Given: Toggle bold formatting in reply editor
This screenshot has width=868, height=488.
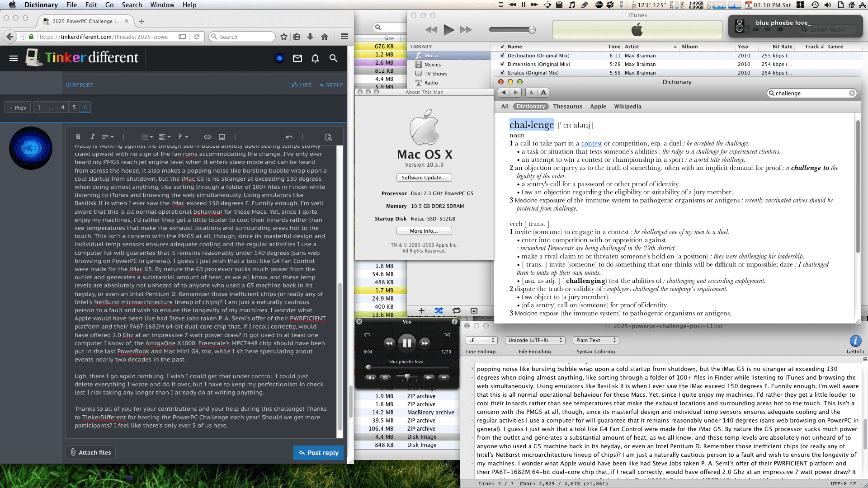Looking at the screenshot, I should coord(78,137).
